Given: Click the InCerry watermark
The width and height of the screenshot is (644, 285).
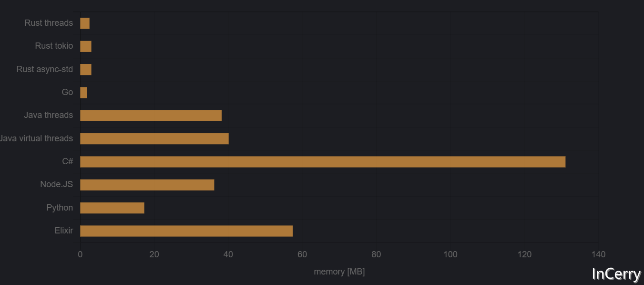Looking at the screenshot, I should (616, 274).
